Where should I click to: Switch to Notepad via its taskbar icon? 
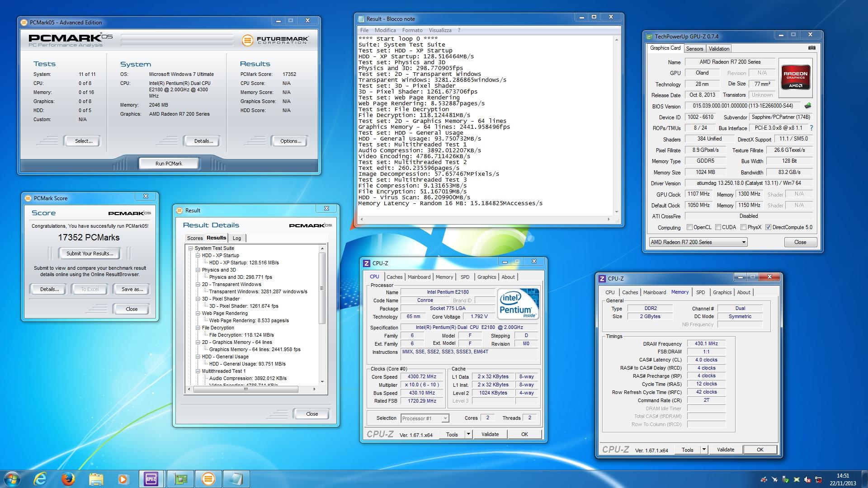(x=236, y=479)
